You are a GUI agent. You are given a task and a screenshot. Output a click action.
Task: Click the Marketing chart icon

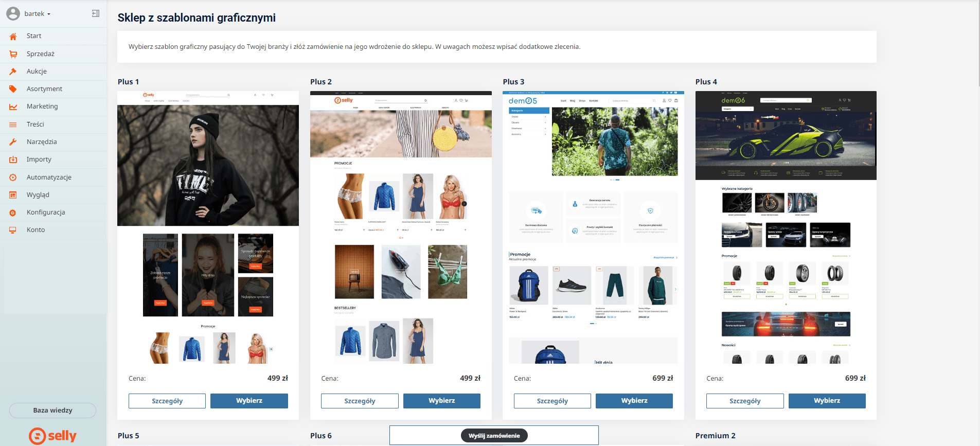(x=13, y=106)
